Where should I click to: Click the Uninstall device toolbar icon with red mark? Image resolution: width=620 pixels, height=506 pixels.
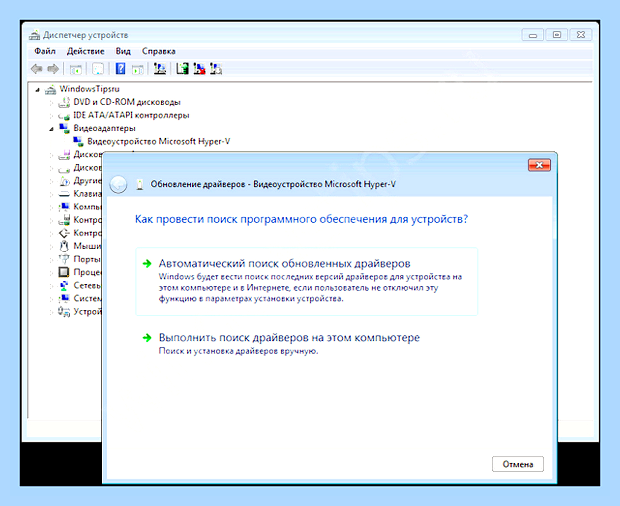199,69
